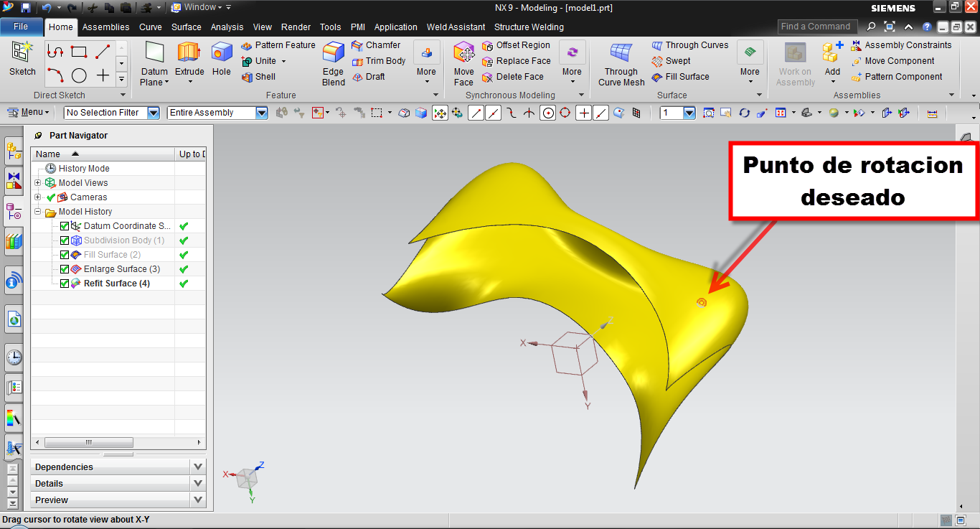This screenshot has width=980, height=529.
Task: Switch to the Curve tab
Action: (x=151, y=27)
